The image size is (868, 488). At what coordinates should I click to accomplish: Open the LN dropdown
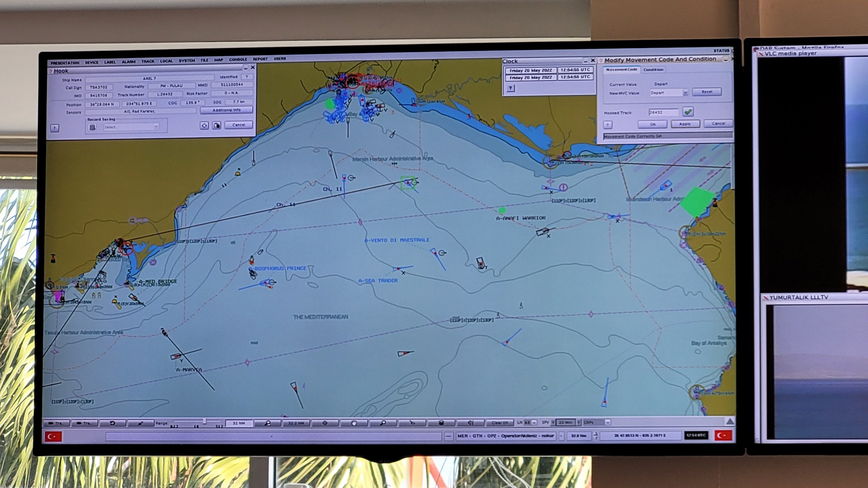(x=530, y=422)
